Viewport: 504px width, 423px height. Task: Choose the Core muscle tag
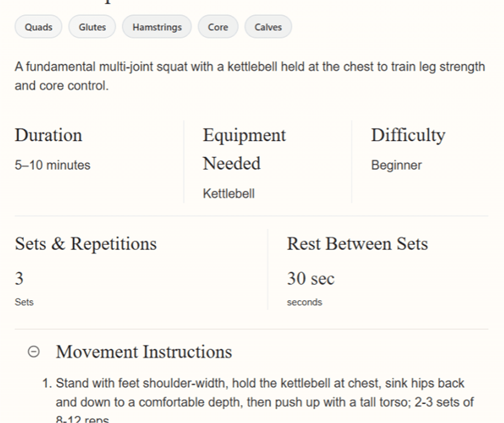click(218, 27)
